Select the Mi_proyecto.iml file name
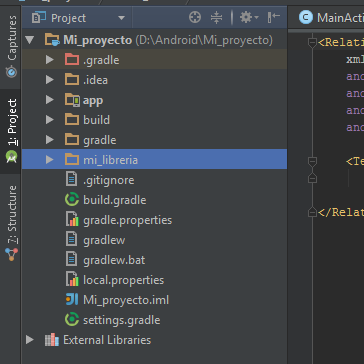The width and height of the screenshot is (364, 364). 126,300
